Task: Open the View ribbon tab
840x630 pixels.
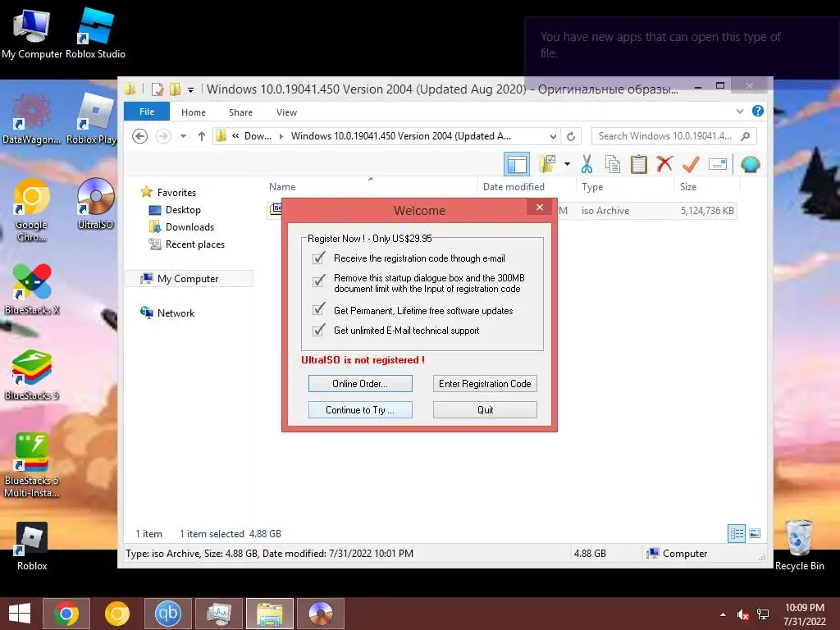Action: pos(286,112)
